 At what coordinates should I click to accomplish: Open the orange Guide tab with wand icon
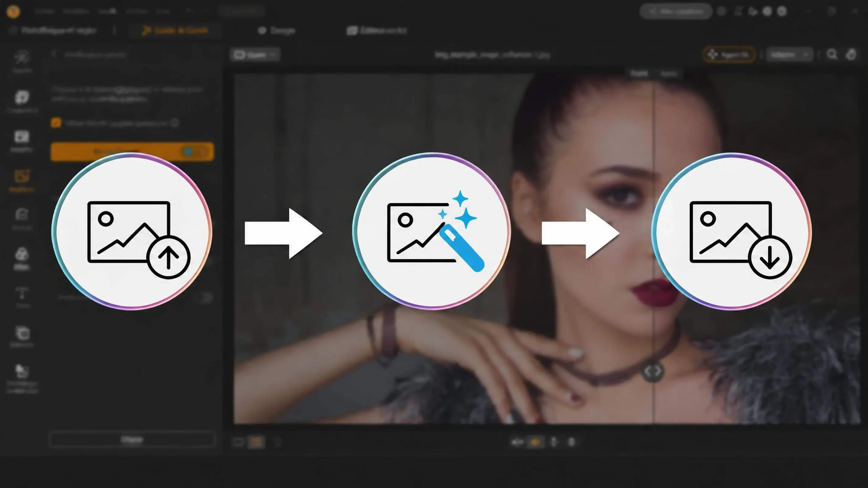coord(175,30)
